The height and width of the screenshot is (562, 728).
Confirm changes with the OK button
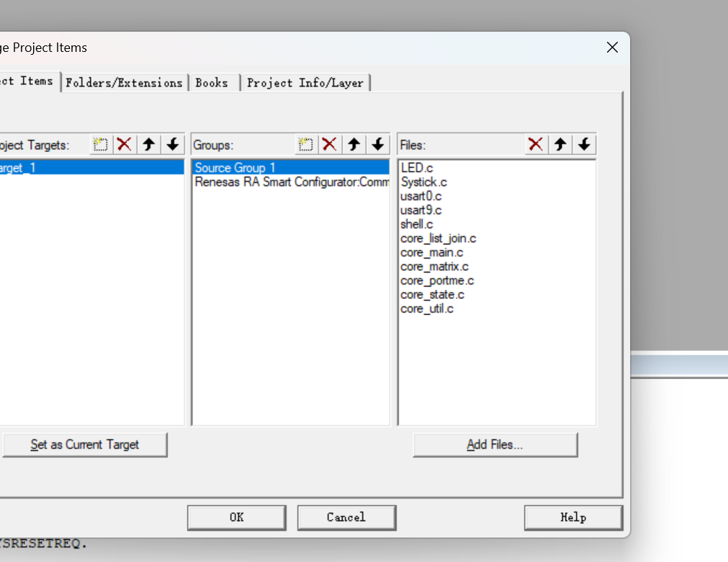tap(237, 517)
